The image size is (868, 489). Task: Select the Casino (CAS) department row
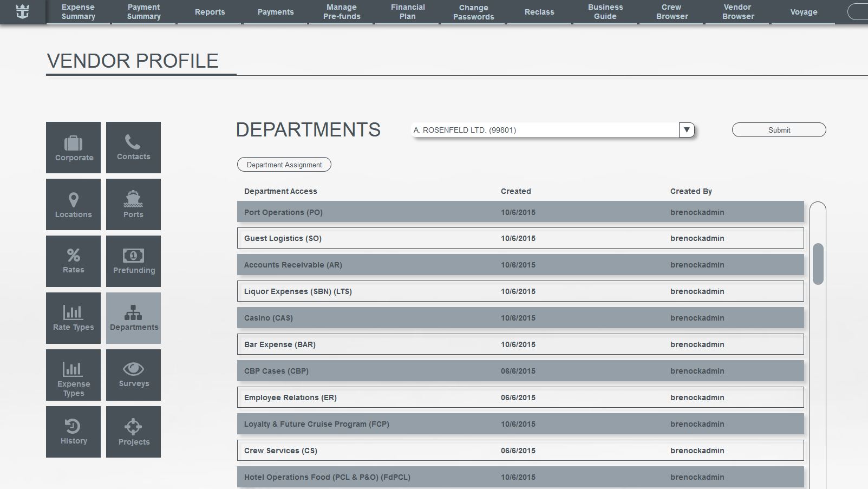(x=520, y=318)
